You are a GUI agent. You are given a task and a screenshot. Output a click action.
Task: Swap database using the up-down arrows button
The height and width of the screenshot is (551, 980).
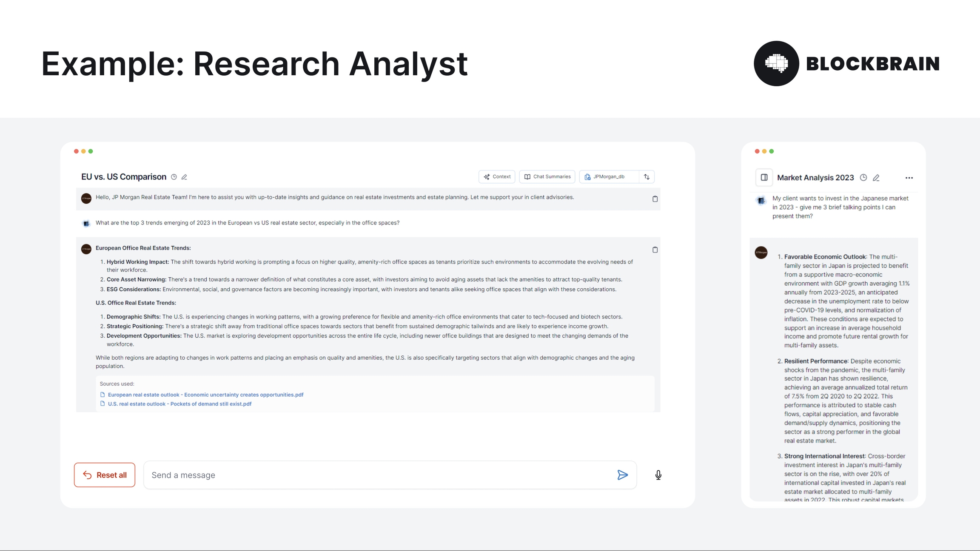(647, 177)
